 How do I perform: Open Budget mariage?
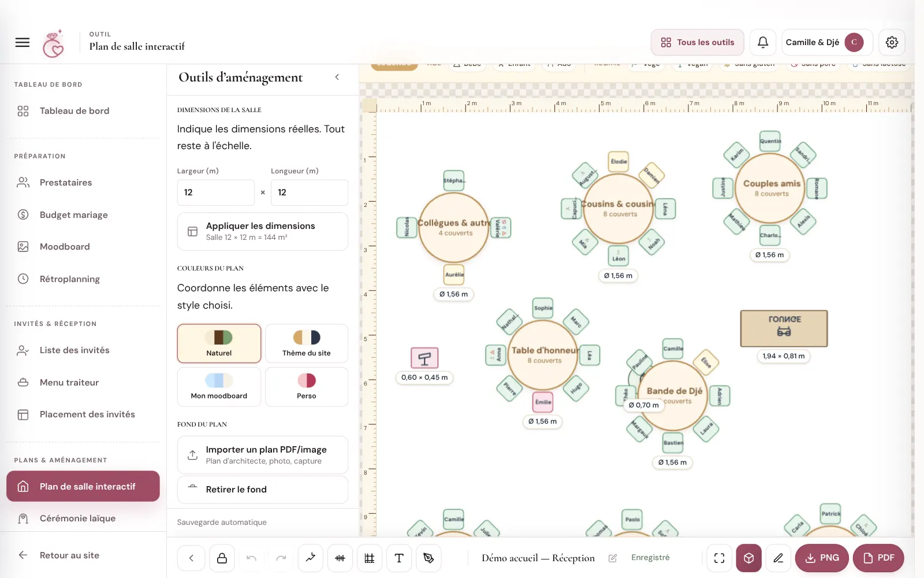click(x=83, y=215)
